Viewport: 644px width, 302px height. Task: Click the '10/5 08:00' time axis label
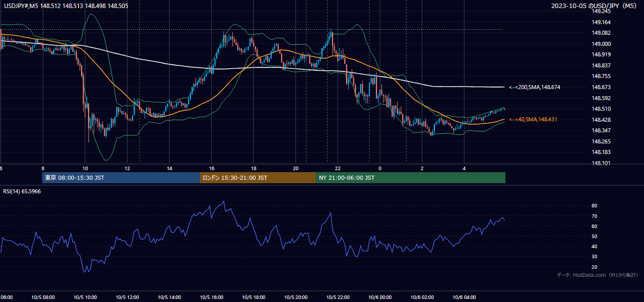43,297
